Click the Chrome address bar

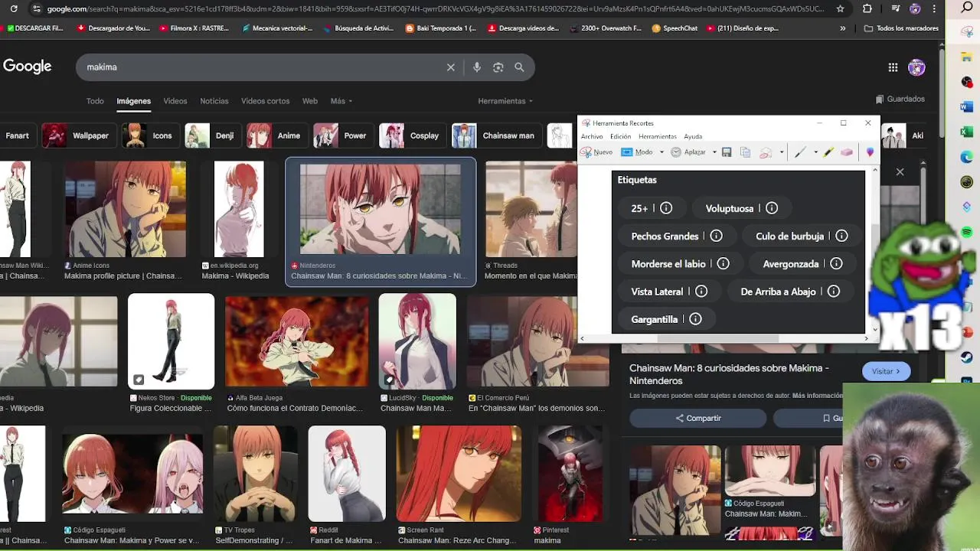(x=436, y=8)
